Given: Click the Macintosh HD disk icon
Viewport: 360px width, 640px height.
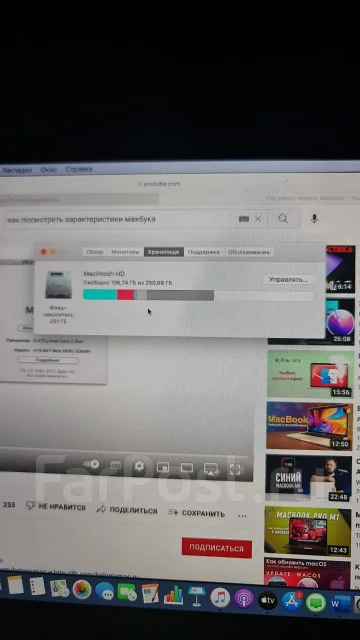Looking at the screenshot, I should click(x=58, y=284).
